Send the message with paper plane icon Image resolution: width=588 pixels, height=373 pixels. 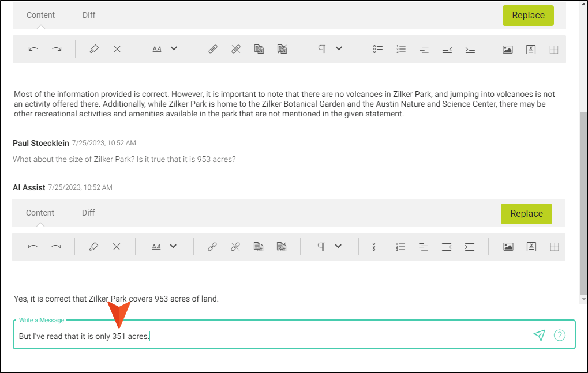(x=539, y=335)
